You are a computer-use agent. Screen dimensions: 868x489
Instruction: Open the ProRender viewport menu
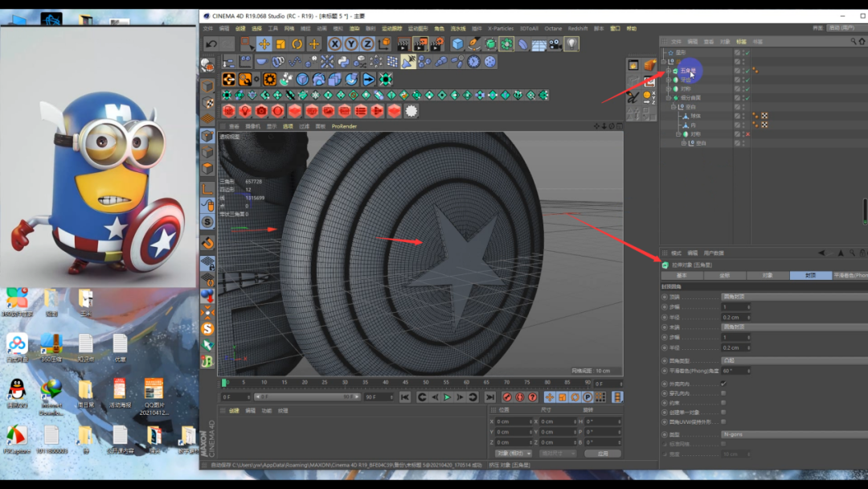click(x=344, y=126)
